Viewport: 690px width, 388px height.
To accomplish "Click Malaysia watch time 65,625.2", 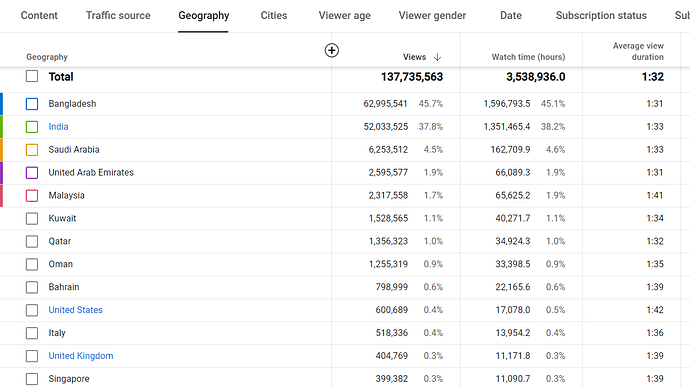I will (x=513, y=195).
